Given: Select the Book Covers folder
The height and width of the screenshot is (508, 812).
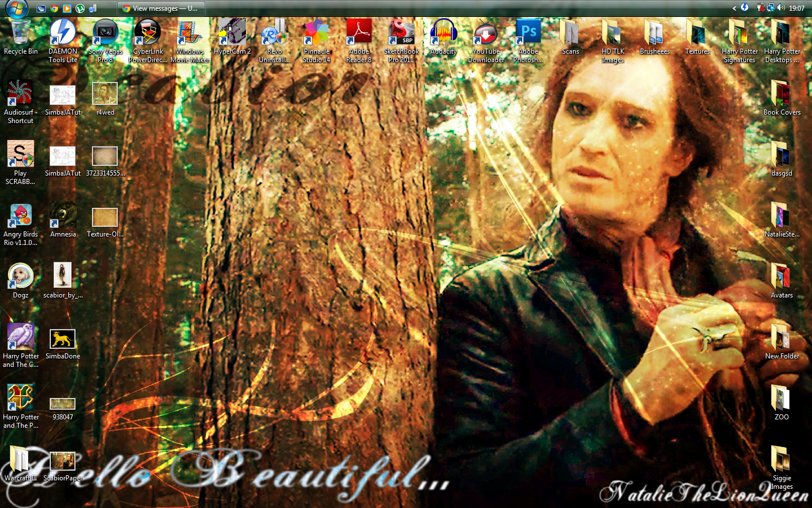Looking at the screenshot, I should (x=782, y=95).
